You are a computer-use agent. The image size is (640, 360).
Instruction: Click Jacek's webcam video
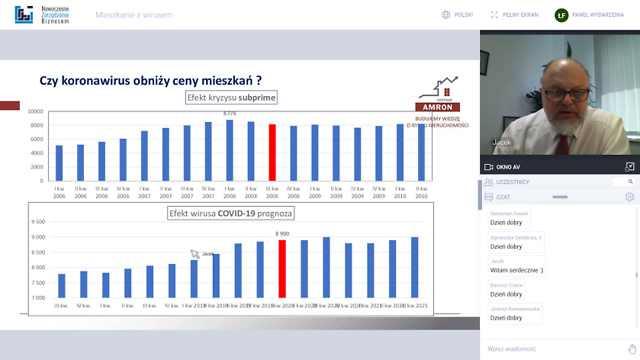pos(560,94)
